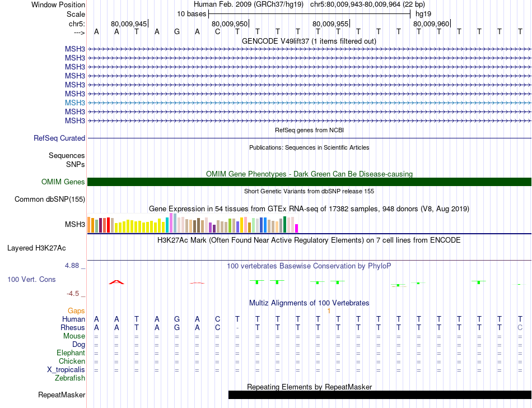Select the Common dbSNP(155) track label
The width and height of the screenshot is (532, 408).
(50, 200)
